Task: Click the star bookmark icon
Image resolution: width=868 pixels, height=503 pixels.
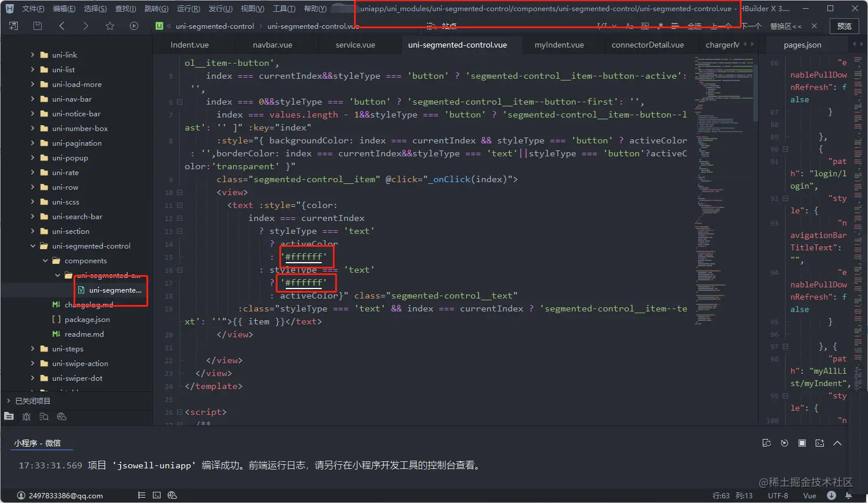Action: [110, 26]
